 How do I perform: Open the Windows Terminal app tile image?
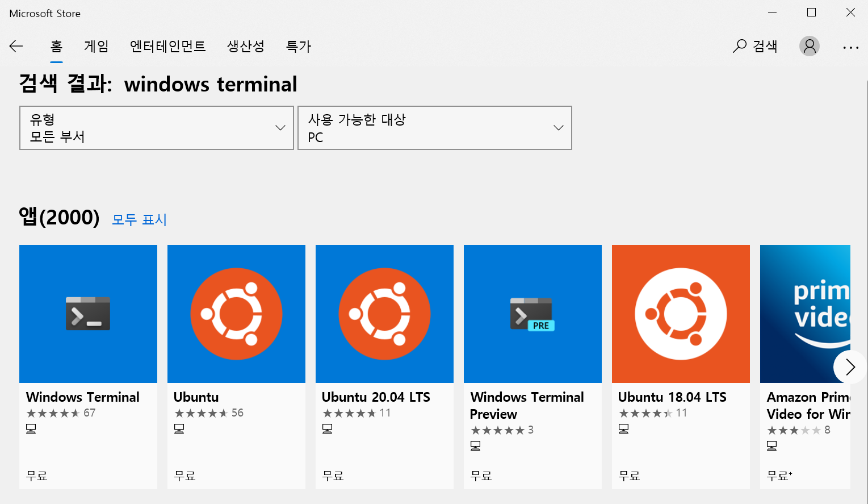coord(88,314)
